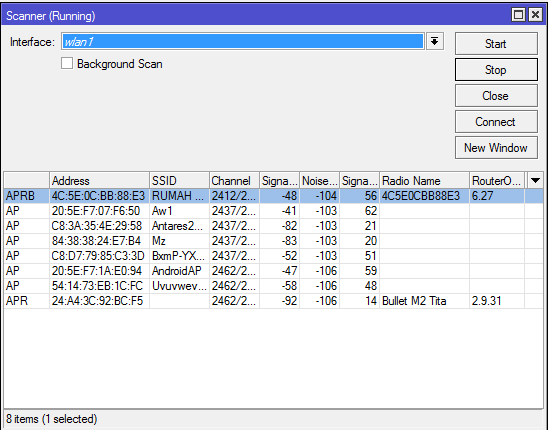Click the Close button
This screenshot has height=430, width=548.
[496, 95]
